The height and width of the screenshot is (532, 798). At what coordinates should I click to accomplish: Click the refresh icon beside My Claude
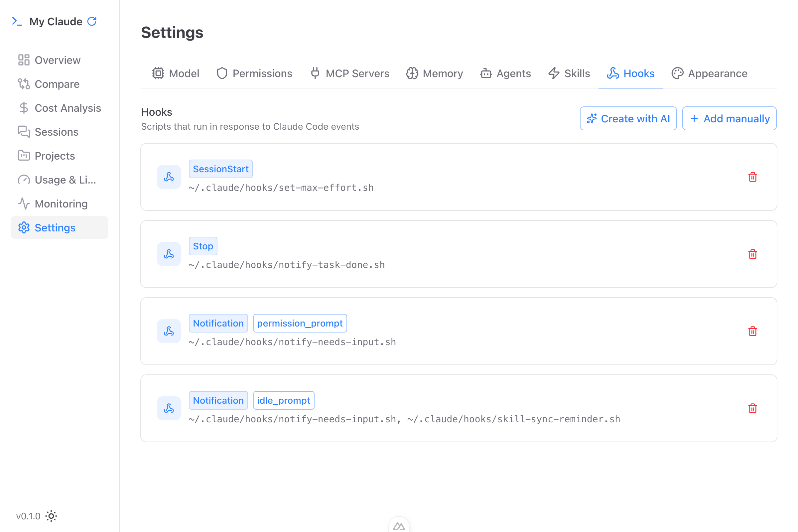click(x=92, y=21)
